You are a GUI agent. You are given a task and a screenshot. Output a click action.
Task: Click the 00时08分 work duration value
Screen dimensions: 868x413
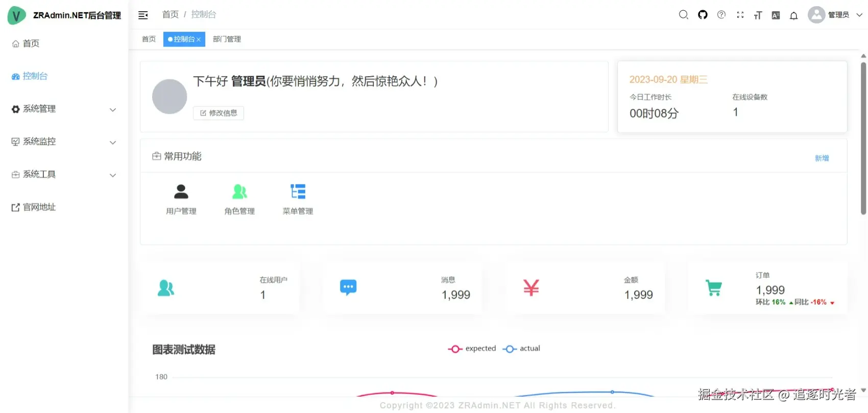654,113
